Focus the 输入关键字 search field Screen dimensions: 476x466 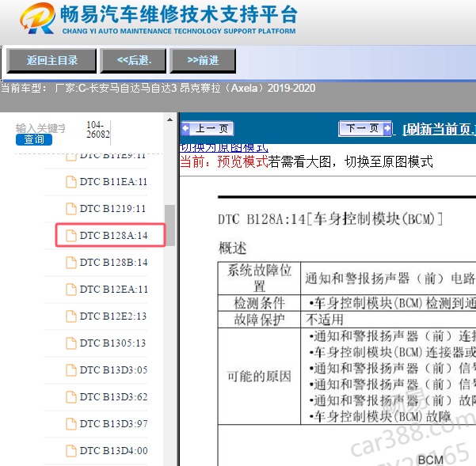click(40, 128)
